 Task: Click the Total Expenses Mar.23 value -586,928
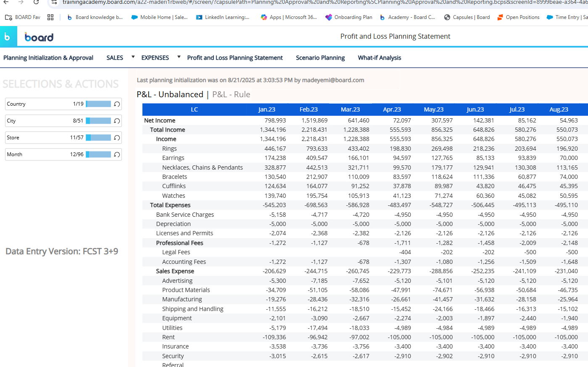coord(358,205)
